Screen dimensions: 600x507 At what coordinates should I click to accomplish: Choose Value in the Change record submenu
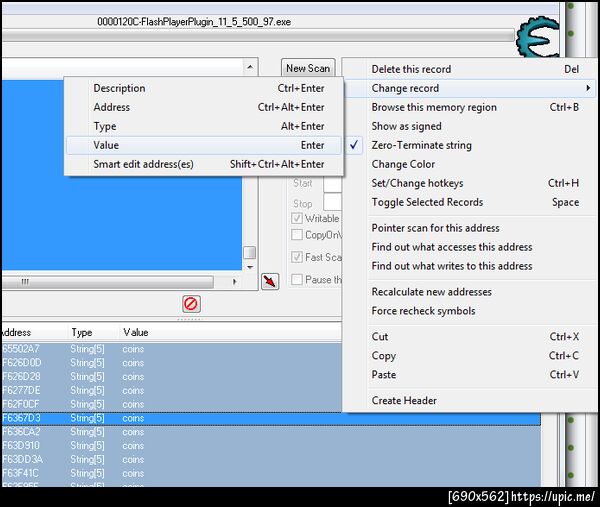click(204, 145)
